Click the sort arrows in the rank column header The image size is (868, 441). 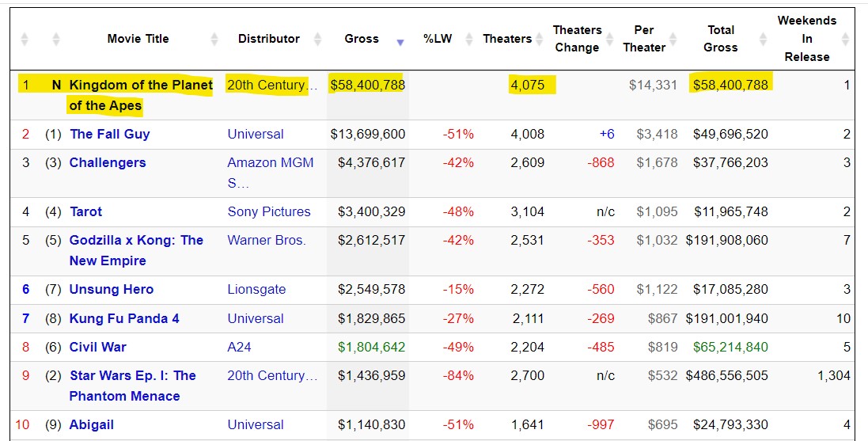click(25, 39)
